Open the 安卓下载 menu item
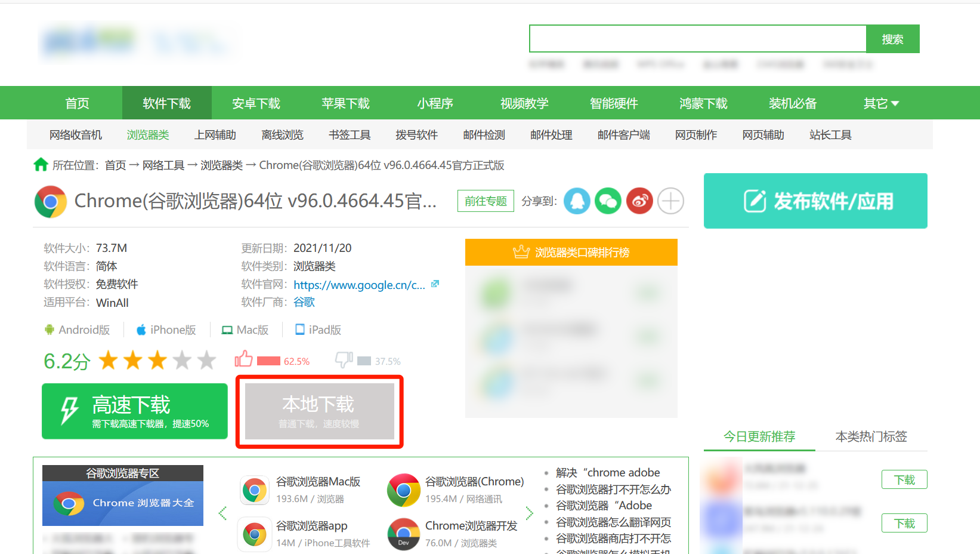This screenshot has width=980, height=554. click(256, 103)
